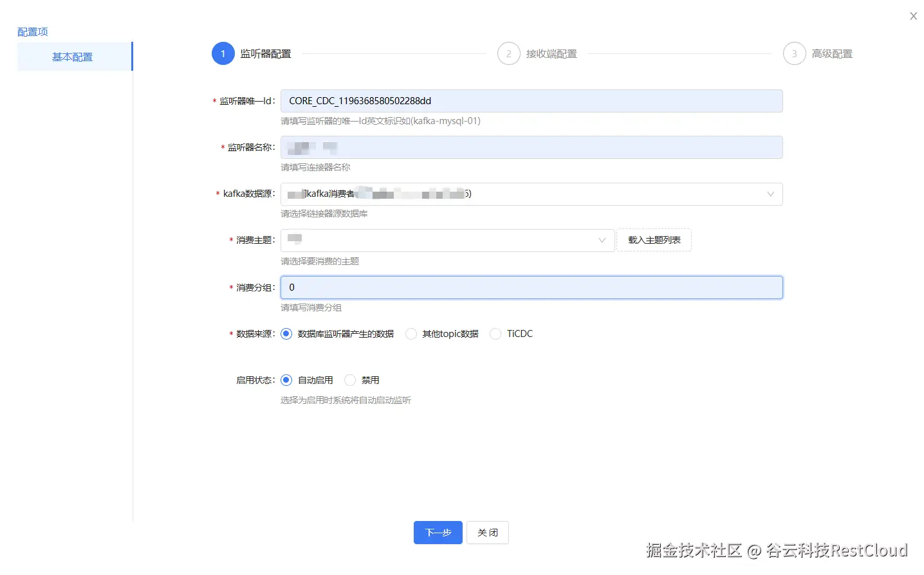
Task: Click the dialog close X icon
Action: (913, 15)
